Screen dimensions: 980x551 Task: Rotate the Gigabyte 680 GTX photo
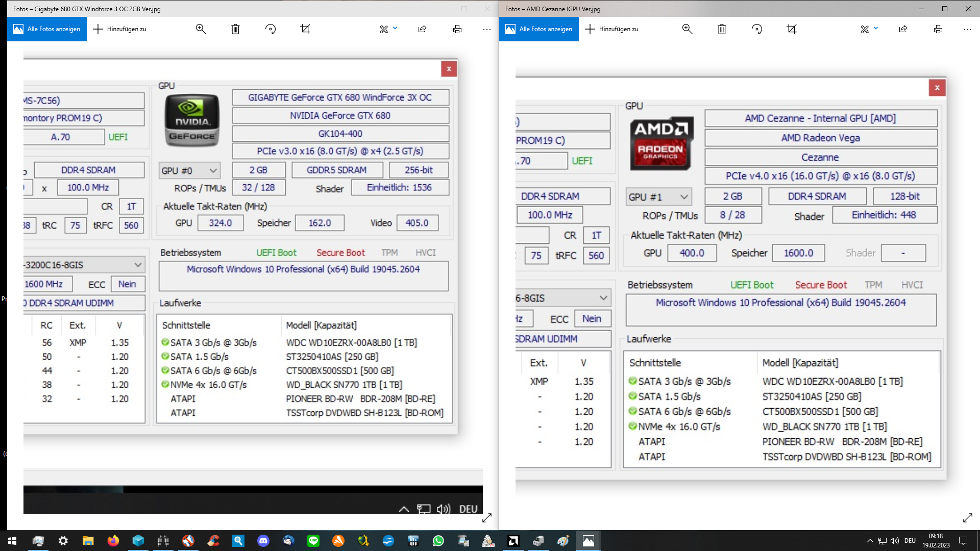click(271, 29)
